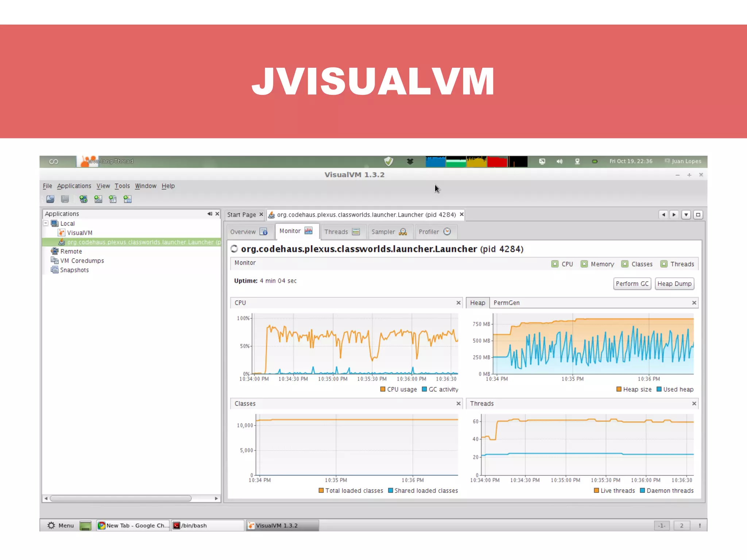Viewport: 747px width, 560px height.
Task: Open the taskbar Menu button
Action: [61, 525]
